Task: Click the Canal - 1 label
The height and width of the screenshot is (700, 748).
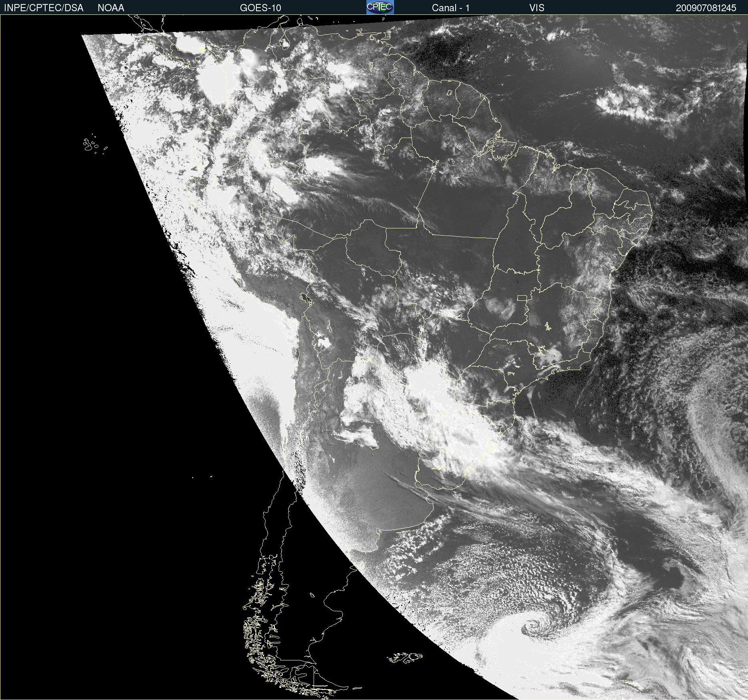Action: 450,8
